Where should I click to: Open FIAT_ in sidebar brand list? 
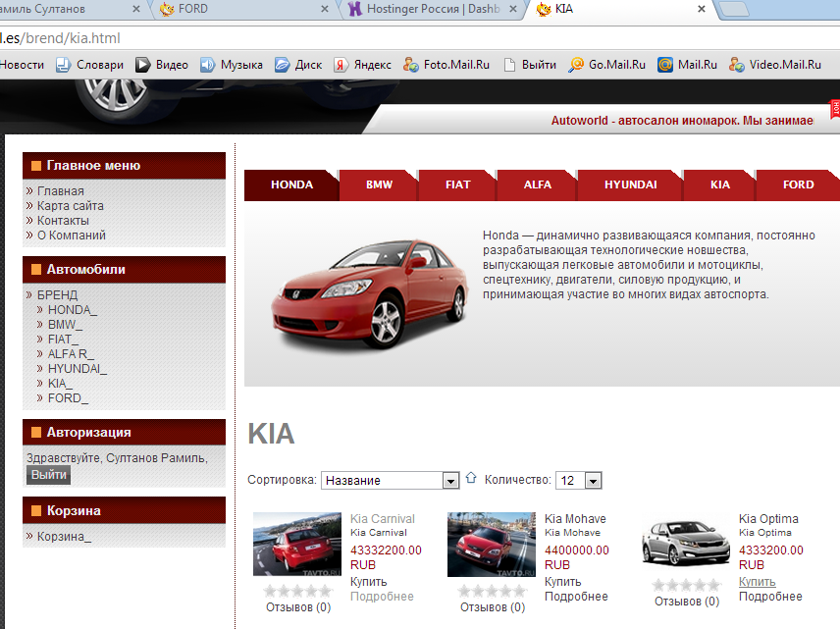point(63,340)
